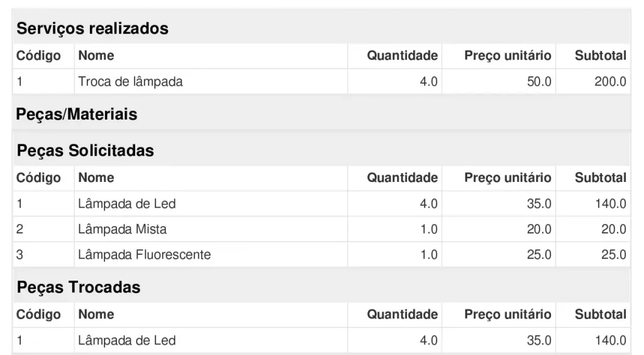Viewport: 644px width, 355px height.
Task: Click the "Código" header in Serviços realizados
Action: [38, 55]
